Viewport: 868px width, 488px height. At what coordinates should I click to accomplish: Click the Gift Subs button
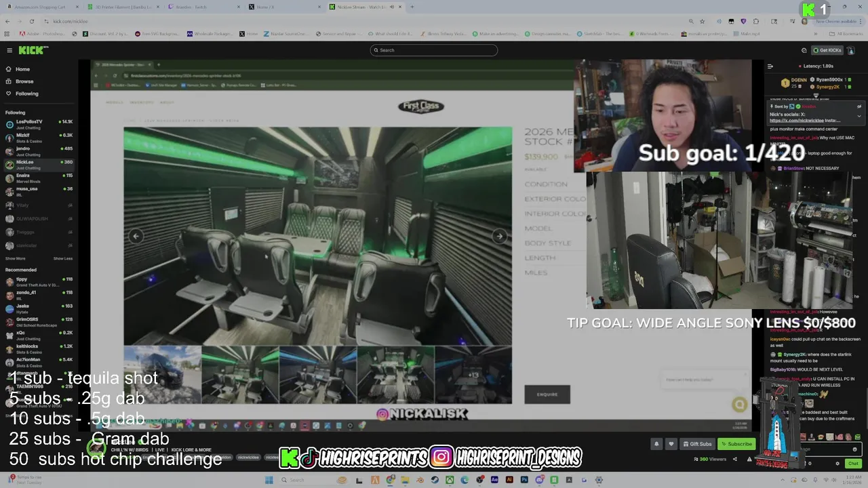tap(697, 444)
